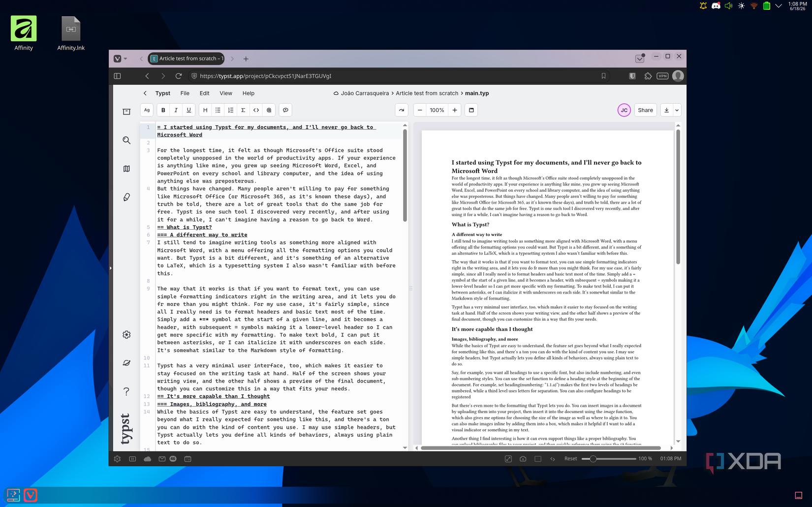
Task: Open the extensions puzzle icon
Action: [648, 76]
